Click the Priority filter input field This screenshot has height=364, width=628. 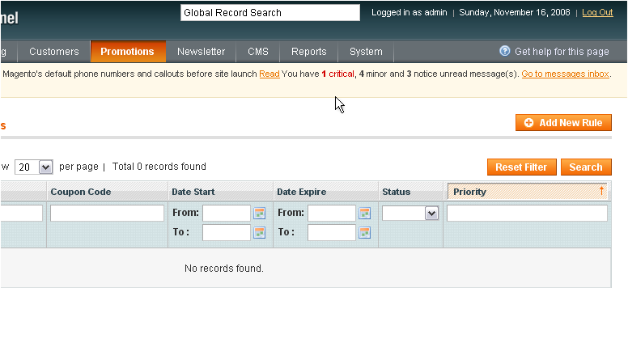click(x=526, y=214)
